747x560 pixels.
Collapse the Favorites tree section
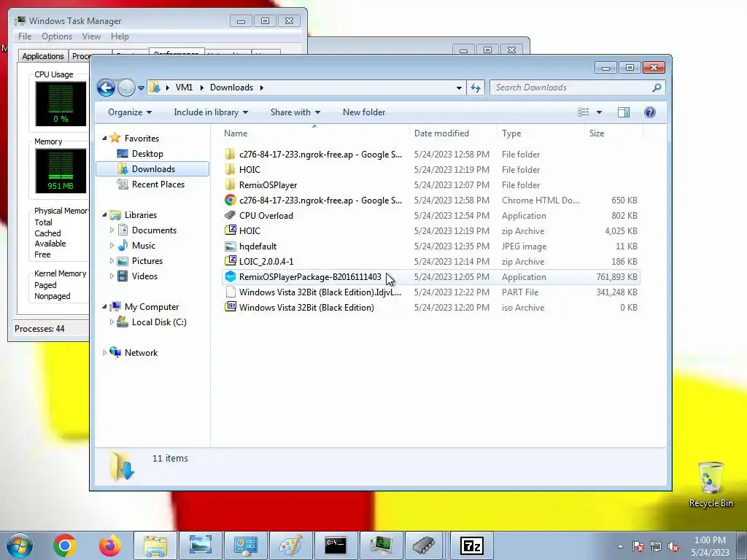point(105,138)
